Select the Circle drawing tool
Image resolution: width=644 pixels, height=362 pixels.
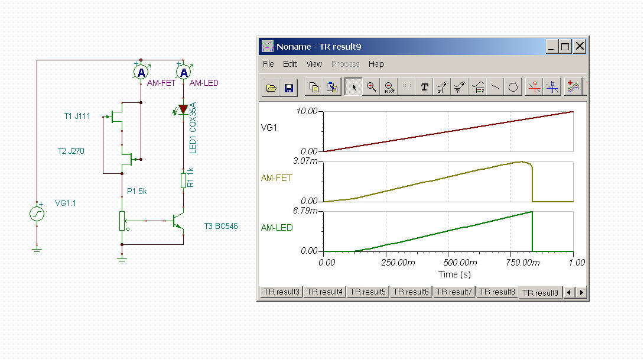click(x=513, y=87)
